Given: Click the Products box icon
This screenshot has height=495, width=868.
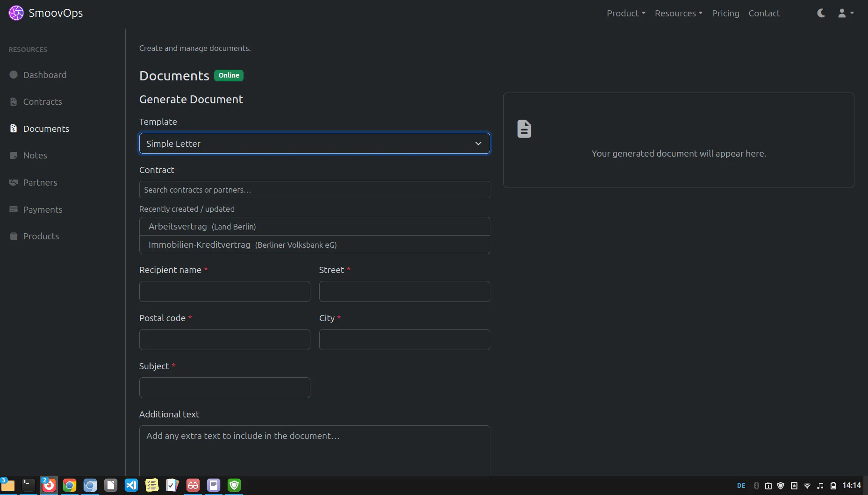Looking at the screenshot, I should [x=14, y=236].
